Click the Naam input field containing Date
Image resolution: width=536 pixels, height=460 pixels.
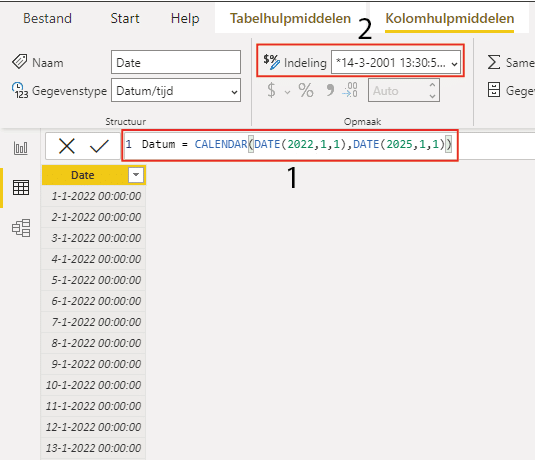click(x=176, y=62)
